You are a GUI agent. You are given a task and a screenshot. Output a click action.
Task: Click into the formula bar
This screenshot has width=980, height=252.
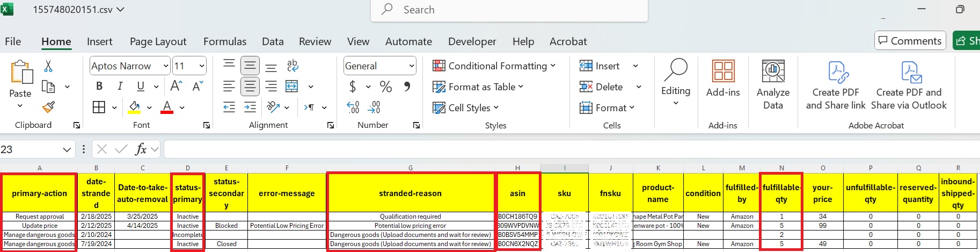pos(571,149)
